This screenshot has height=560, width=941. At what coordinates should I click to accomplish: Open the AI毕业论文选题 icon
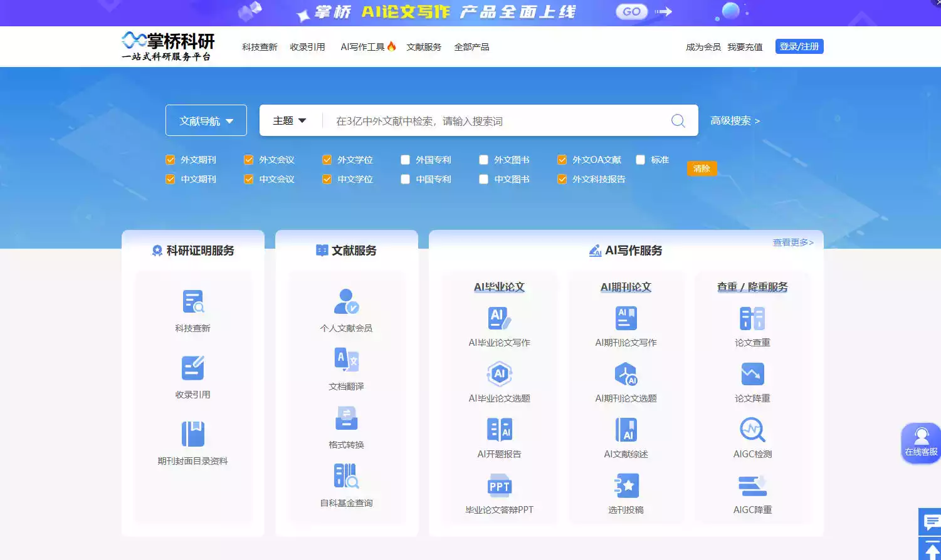point(500,374)
